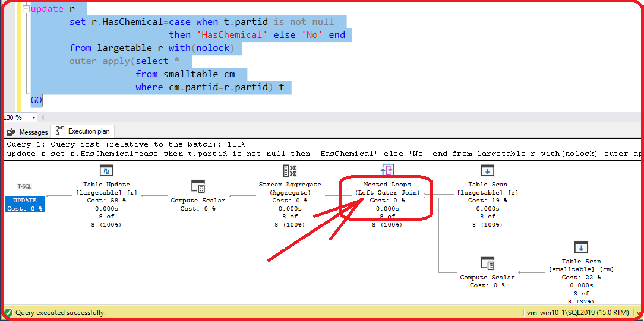
Task: Switch to the Messages tab
Action: pos(29,132)
